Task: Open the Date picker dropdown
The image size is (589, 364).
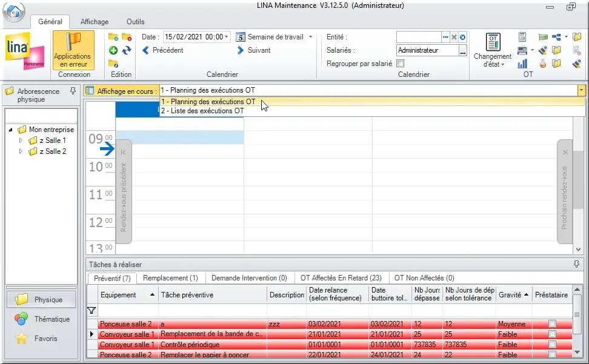Action: [x=227, y=37]
